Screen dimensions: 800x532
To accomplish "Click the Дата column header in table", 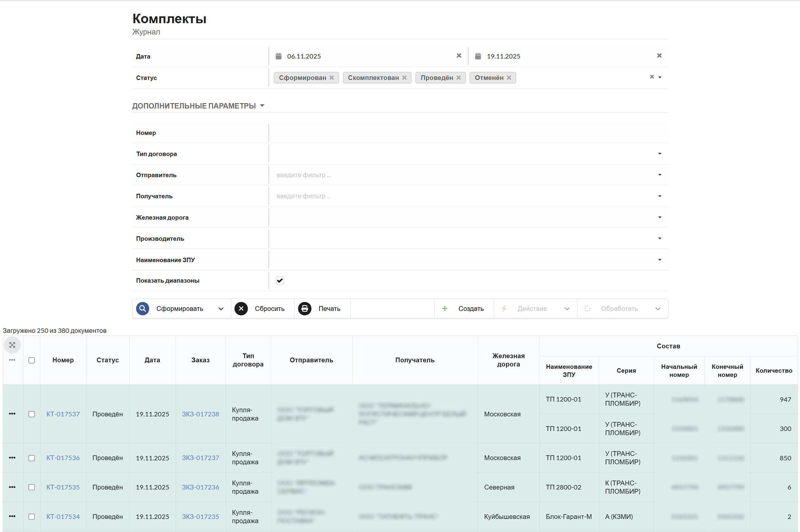I will point(152,360).
